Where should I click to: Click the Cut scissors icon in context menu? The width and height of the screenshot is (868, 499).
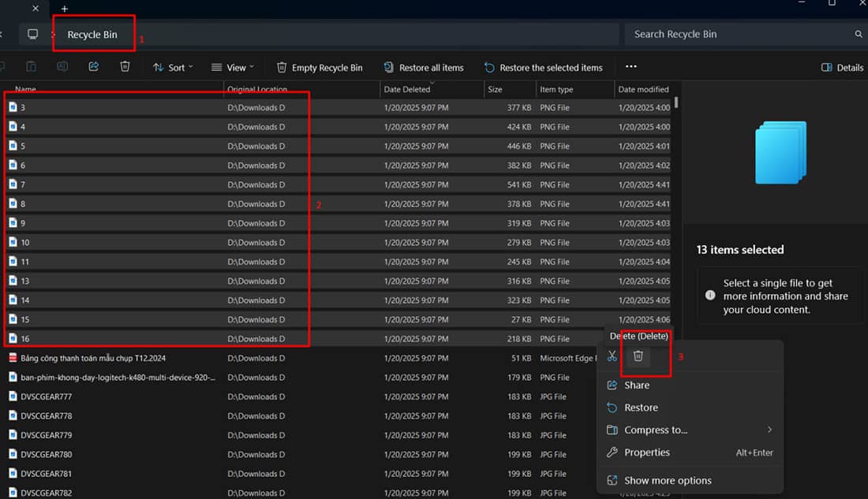click(612, 356)
